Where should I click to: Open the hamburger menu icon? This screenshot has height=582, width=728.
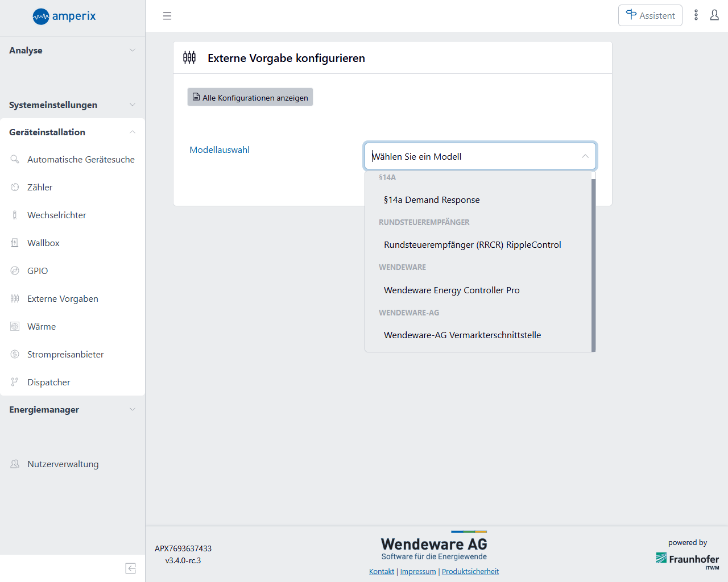[x=167, y=16]
